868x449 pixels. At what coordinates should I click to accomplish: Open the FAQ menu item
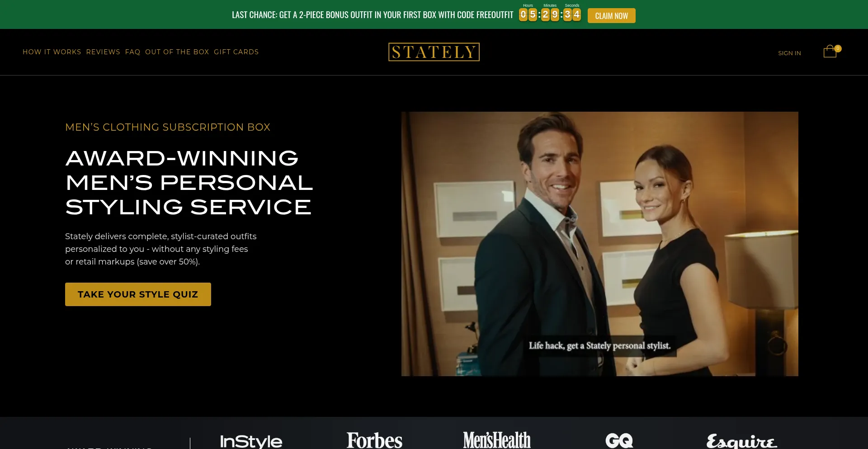(133, 52)
